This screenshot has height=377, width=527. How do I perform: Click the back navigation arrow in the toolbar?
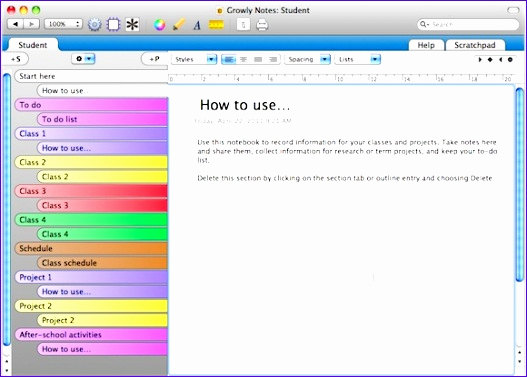[x=15, y=24]
